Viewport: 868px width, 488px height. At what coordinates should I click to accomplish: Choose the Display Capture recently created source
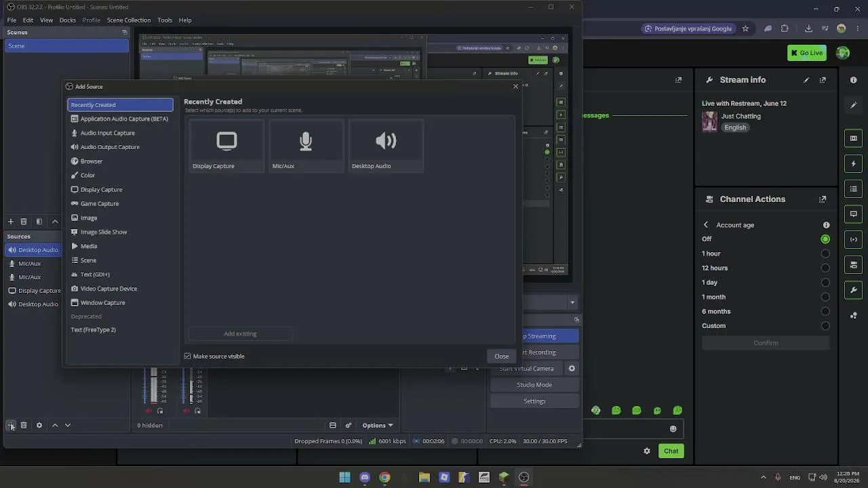tap(226, 146)
